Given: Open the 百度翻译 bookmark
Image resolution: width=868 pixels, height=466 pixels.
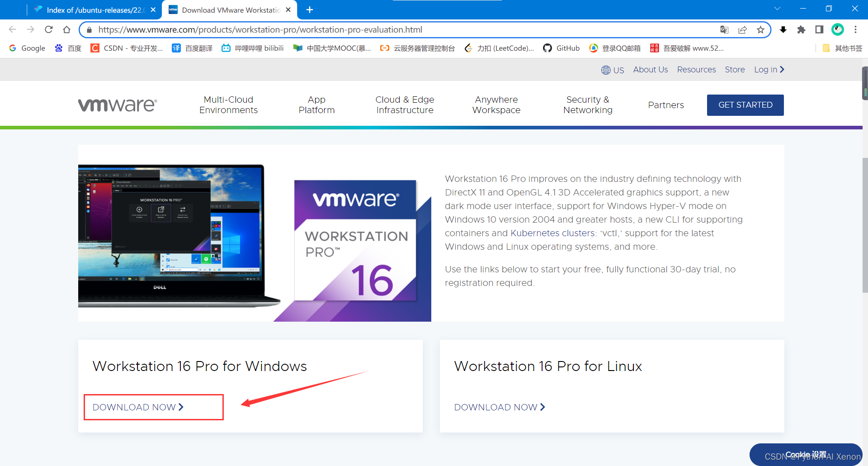Looking at the screenshot, I should point(192,48).
